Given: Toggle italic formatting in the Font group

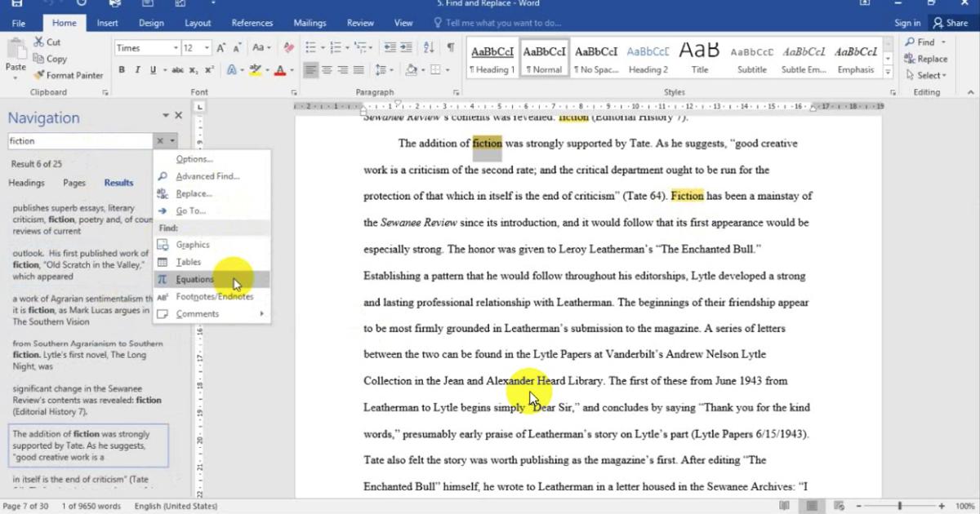Looking at the screenshot, I should click(x=137, y=70).
